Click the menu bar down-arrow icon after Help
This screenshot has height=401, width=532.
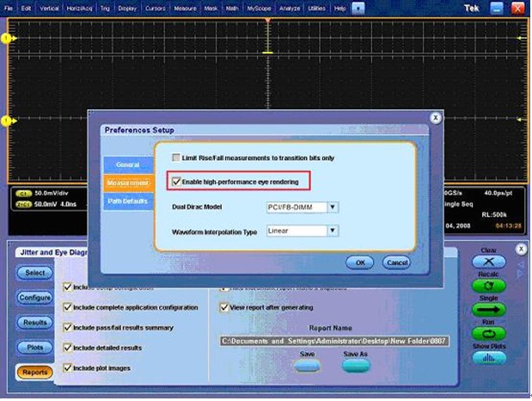[x=358, y=8]
